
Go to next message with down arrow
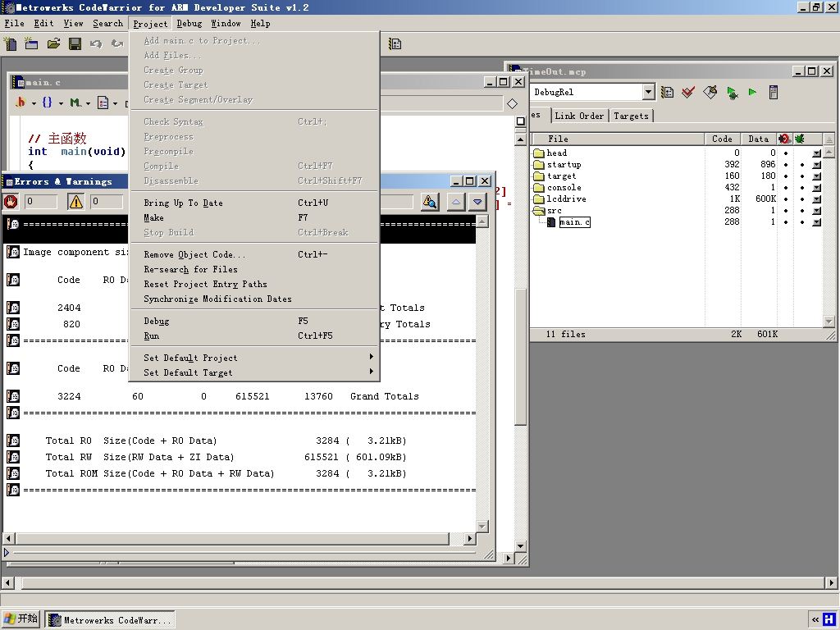[477, 202]
